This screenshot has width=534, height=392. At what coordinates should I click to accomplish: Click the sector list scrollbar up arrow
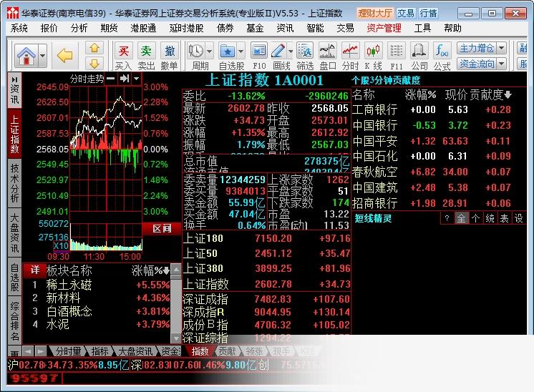tap(175, 270)
